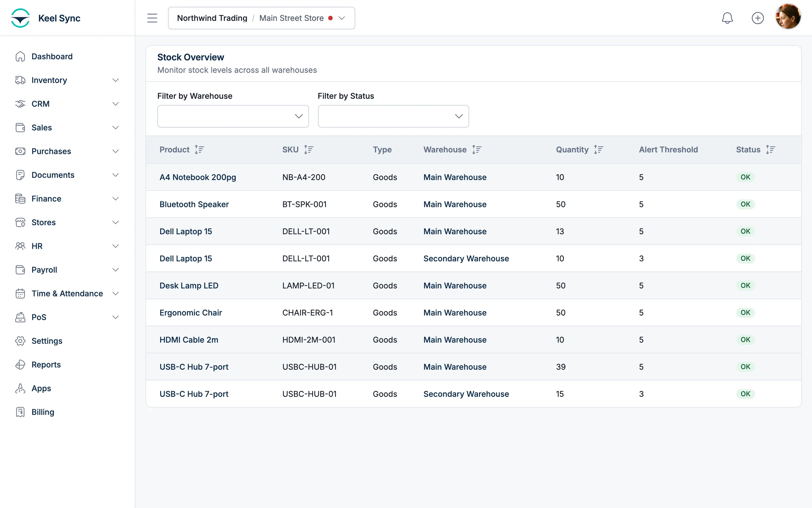Click the Reports pie chart icon
This screenshot has height=508, width=812.
click(x=20, y=365)
